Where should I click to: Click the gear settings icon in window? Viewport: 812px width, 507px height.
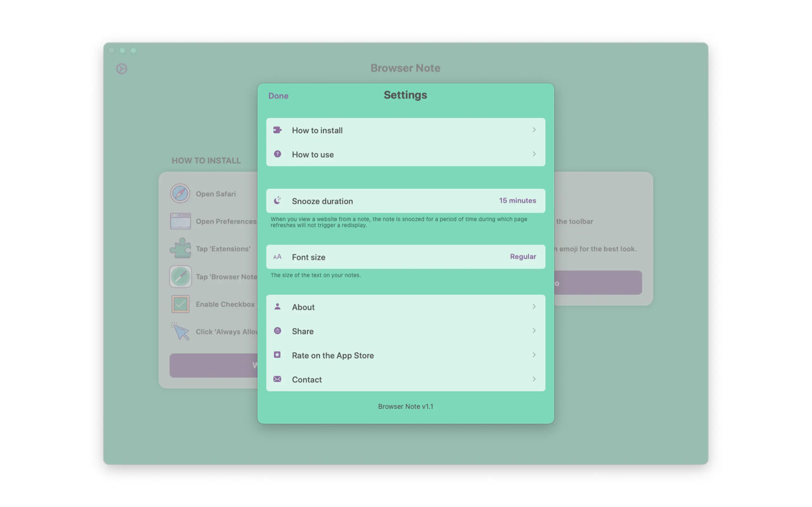pos(121,69)
